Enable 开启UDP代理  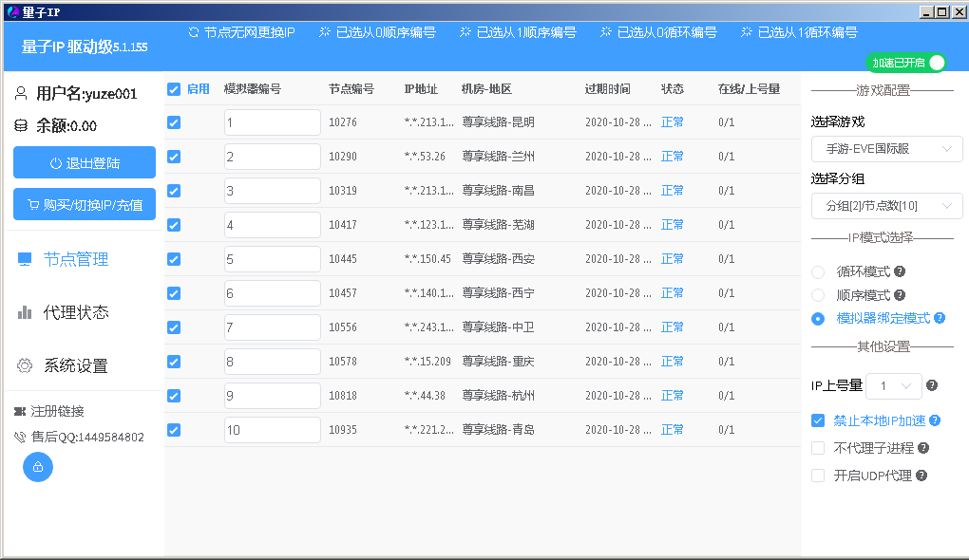818,476
